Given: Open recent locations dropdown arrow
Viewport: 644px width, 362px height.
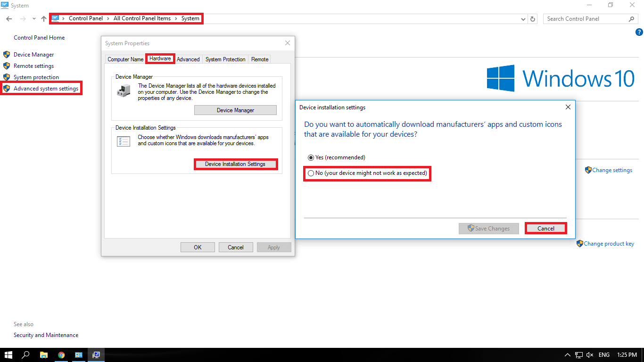Looking at the screenshot, I should [x=34, y=19].
